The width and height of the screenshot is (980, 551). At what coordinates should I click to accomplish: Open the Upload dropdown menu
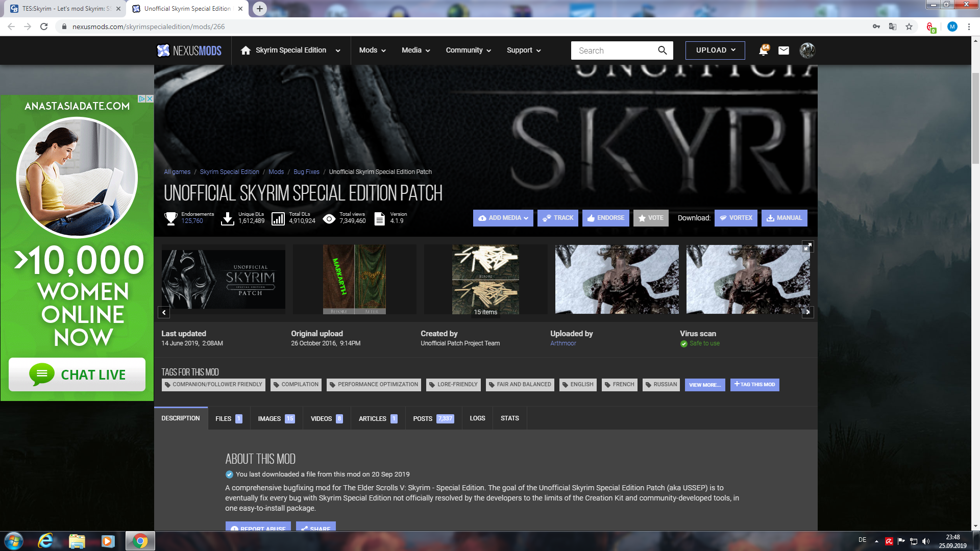pos(715,51)
